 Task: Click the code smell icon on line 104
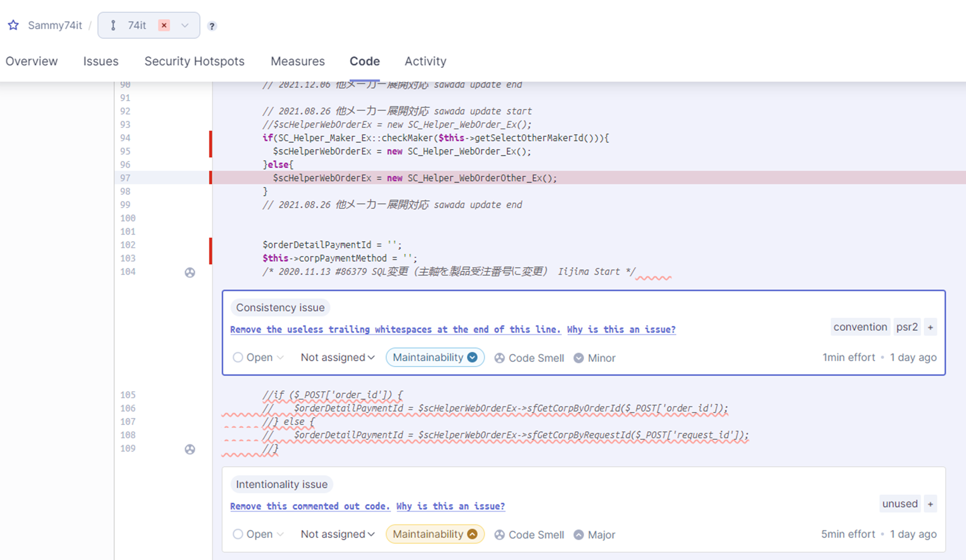190,272
